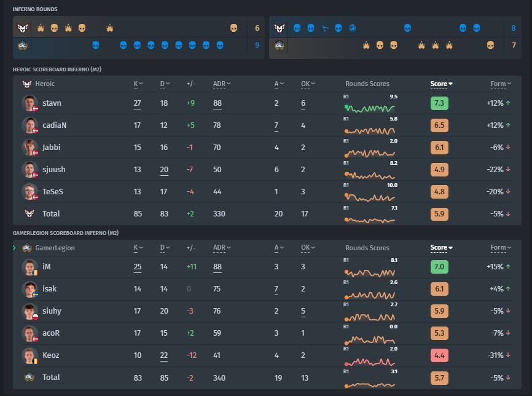The height and width of the screenshot is (396, 532).
Task: Open stavn's player avatar
Action: (x=30, y=103)
